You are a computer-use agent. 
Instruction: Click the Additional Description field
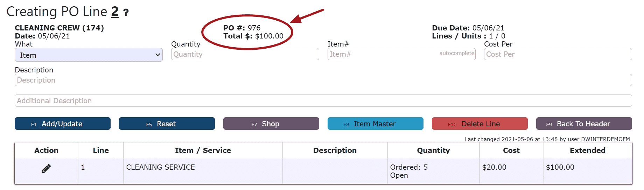coord(323,101)
